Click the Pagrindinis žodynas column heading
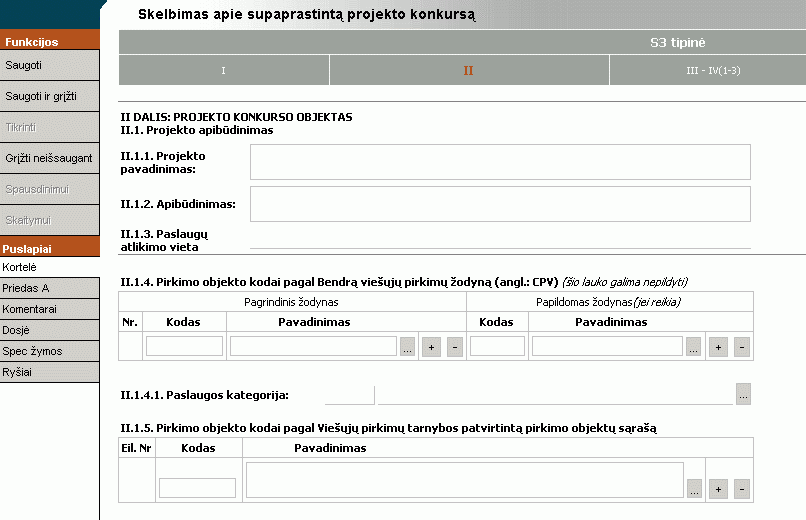806x520 pixels. (x=291, y=302)
